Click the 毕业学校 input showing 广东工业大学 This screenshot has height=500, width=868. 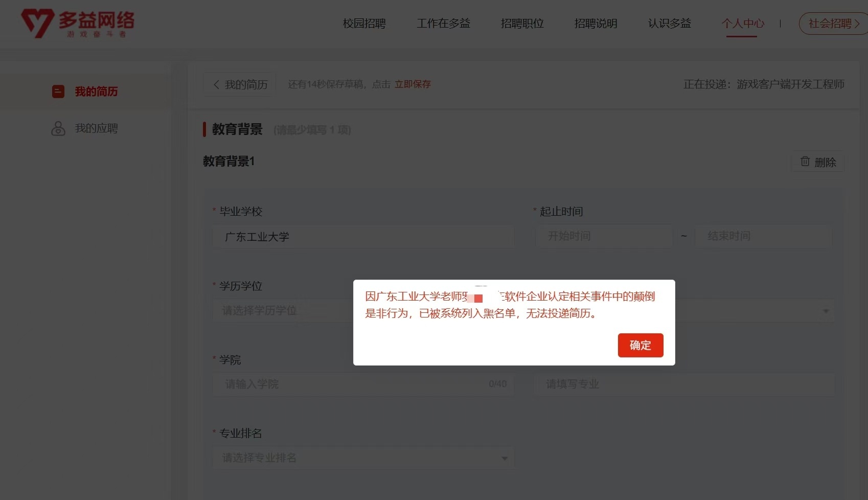363,236
